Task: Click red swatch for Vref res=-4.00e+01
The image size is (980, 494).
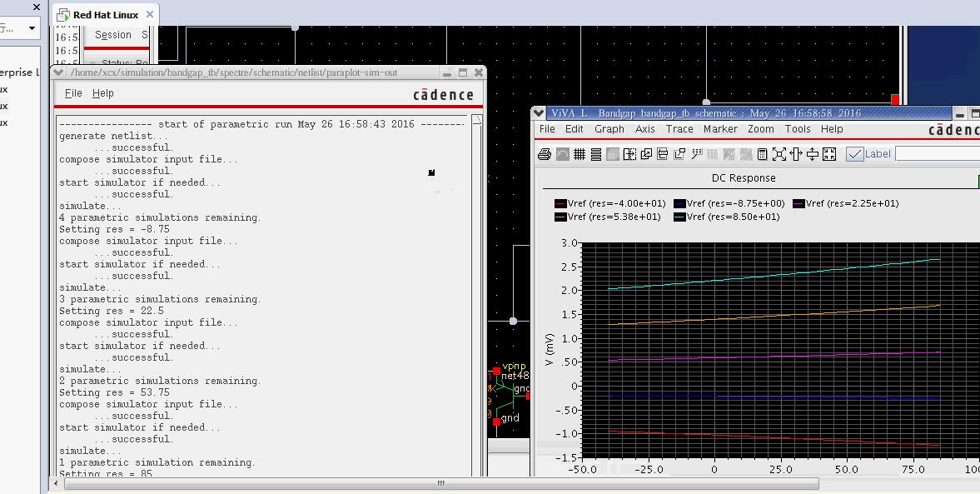Action: pos(560,204)
